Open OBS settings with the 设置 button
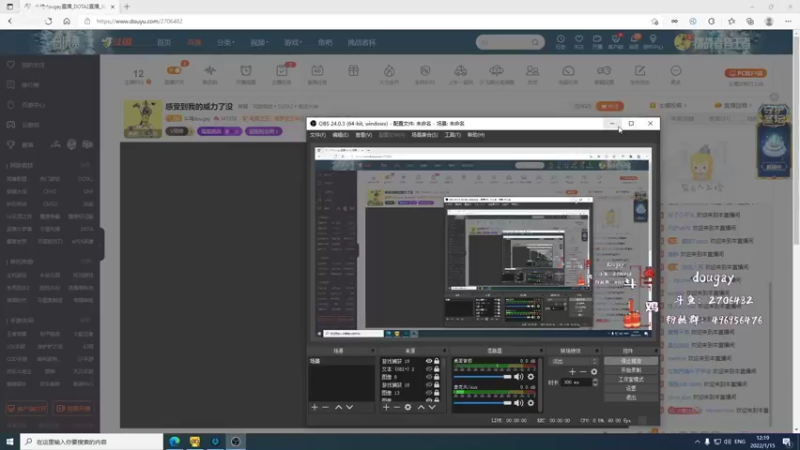800x450 pixels. 631,388
